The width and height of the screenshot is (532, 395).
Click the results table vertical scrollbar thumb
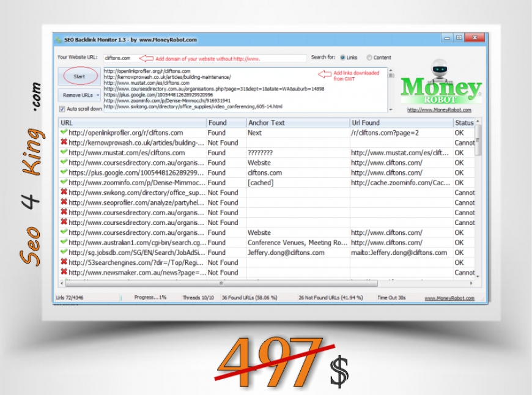[x=478, y=140]
